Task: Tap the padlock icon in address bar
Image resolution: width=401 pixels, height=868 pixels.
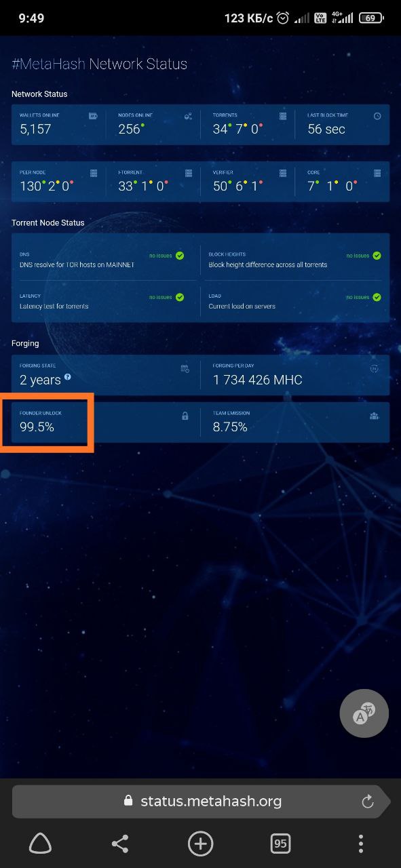Action: pos(128,801)
